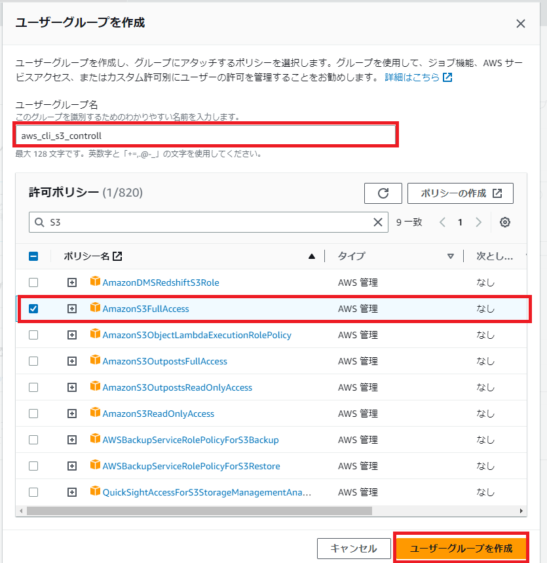Sort by ポリシー名 column
The height and width of the screenshot is (563, 547).
click(312, 256)
